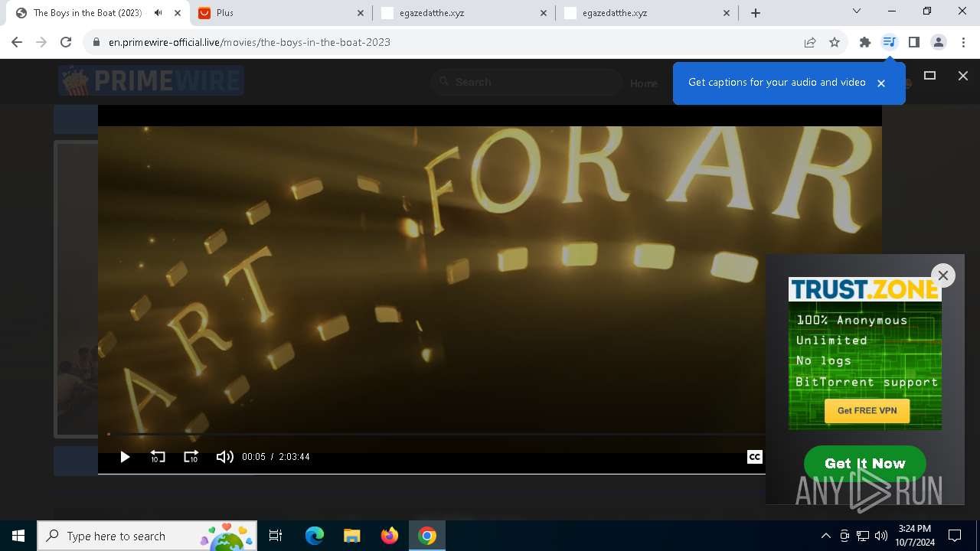980x551 pixels.
Task: Open Windows Start menu
Action: (18, 536)
